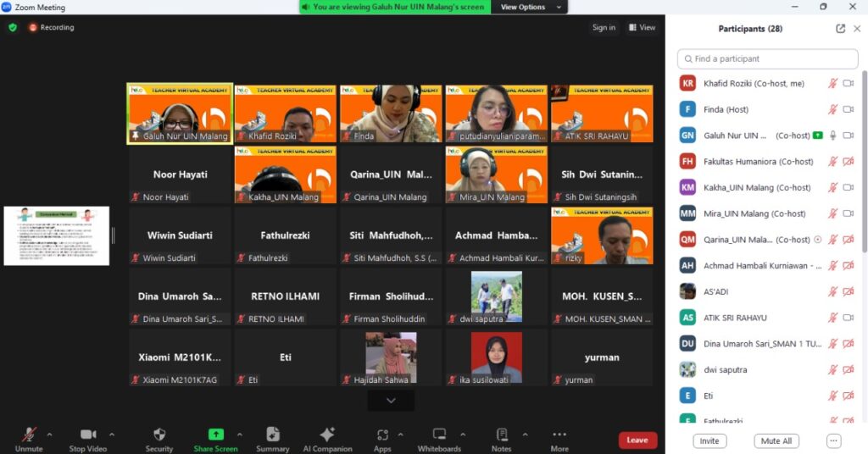868x454 pixels.
Task: Open the Notes tool
Action: pyautogui.click(x=502, y=436)
